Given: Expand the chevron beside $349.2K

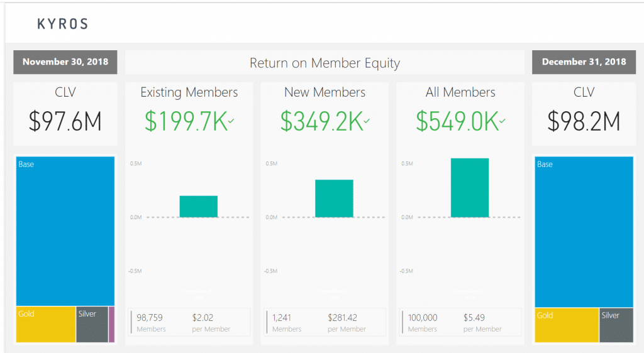Looking at the screenshot, I should point(368,121).
